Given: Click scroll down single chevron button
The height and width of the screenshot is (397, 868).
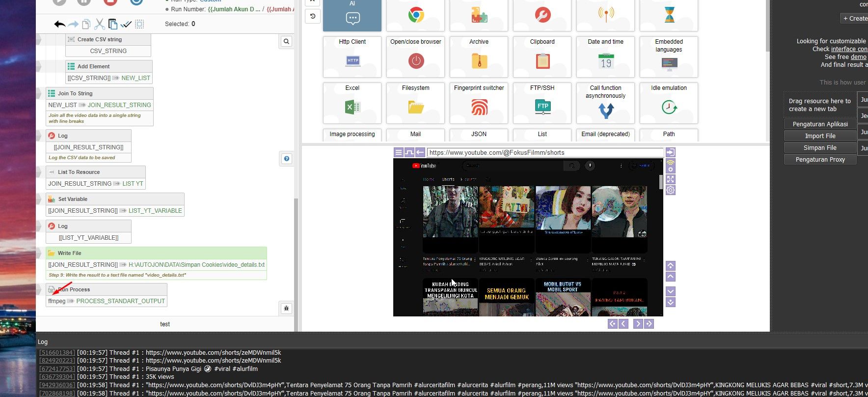Looking at the screenshot, I should pos(671,291).
